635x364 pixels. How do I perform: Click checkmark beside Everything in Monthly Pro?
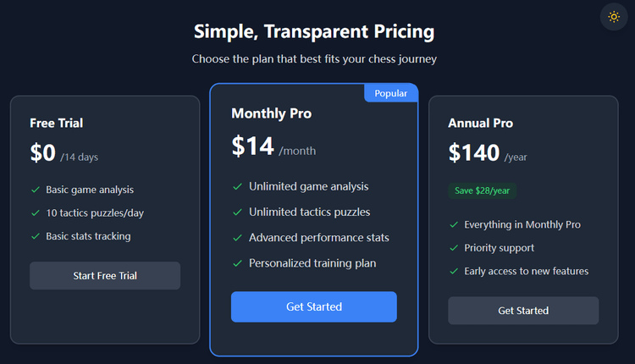[454, 224]
